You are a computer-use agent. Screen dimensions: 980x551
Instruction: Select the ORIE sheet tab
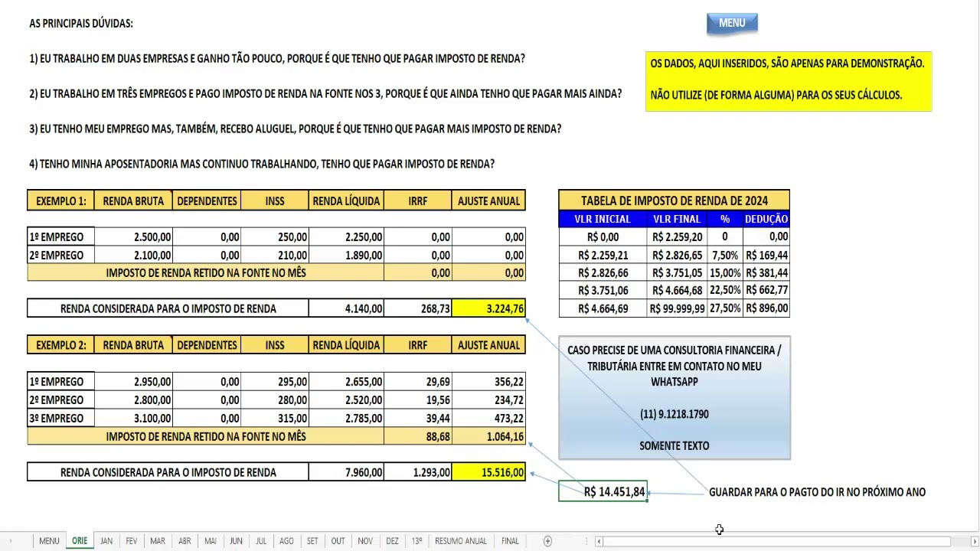pyautogui.click(x=80, y=541)
